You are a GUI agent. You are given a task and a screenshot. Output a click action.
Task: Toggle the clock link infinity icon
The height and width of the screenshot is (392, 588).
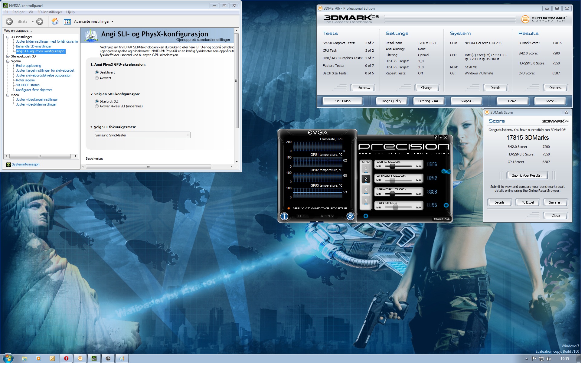pyautogui.click(x=446, y=171)
